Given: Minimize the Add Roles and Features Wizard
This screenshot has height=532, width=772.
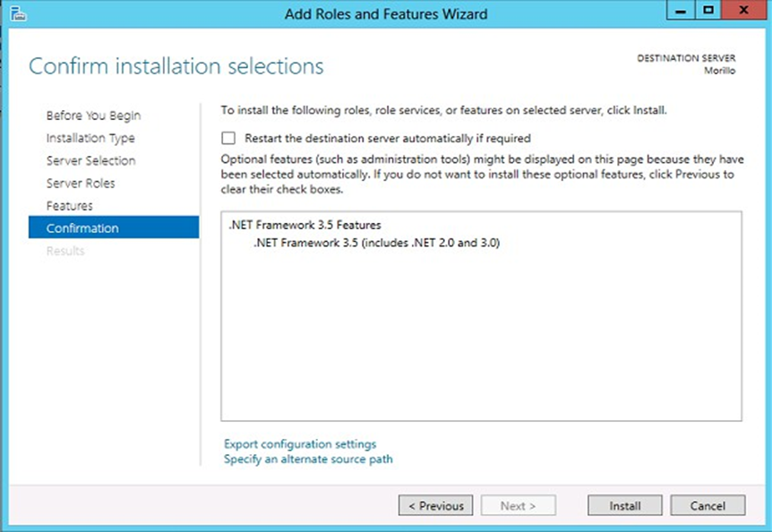Looking at the screenshot, I should (682, 13).
